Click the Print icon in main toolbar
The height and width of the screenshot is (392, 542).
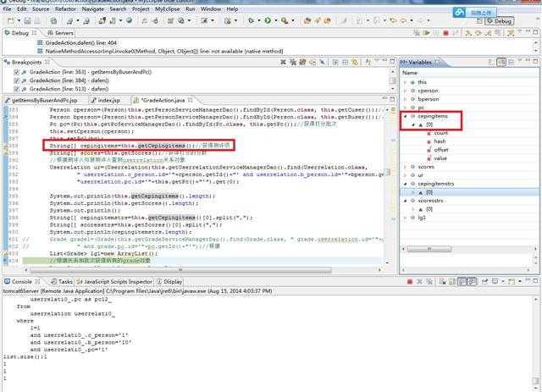click(37, 20)
